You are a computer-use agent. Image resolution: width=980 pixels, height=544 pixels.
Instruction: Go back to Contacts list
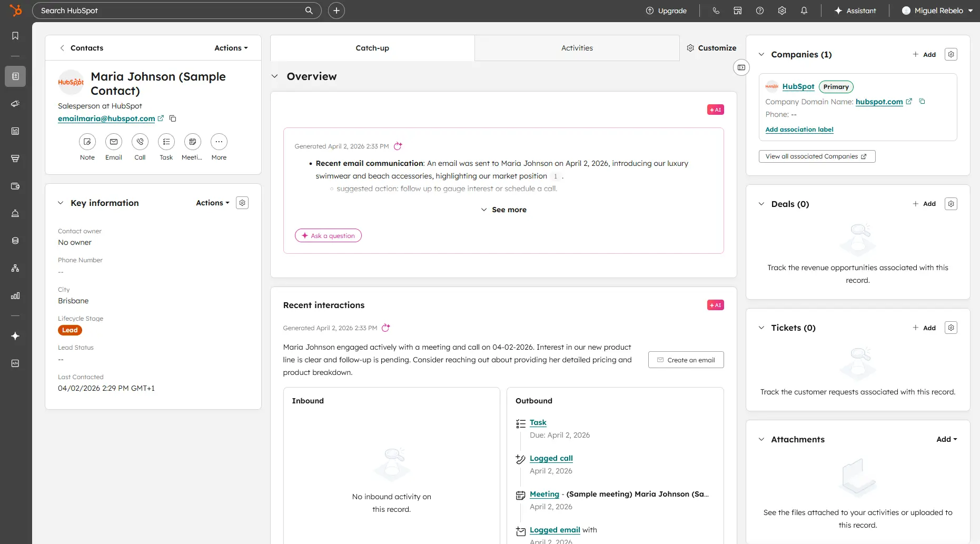point(81,48)
